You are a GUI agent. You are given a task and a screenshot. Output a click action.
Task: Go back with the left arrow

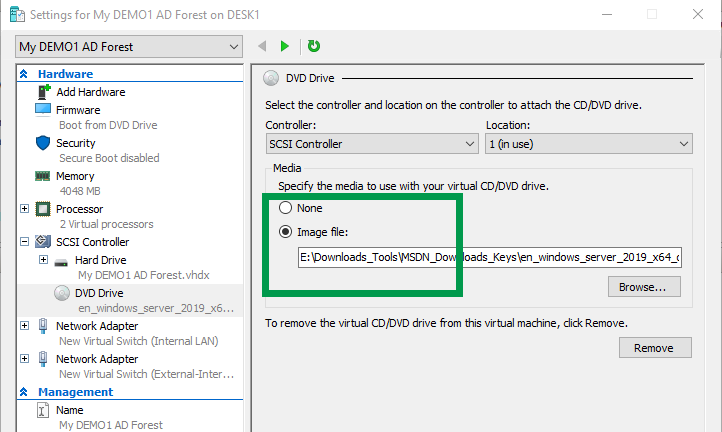[262, 46]
